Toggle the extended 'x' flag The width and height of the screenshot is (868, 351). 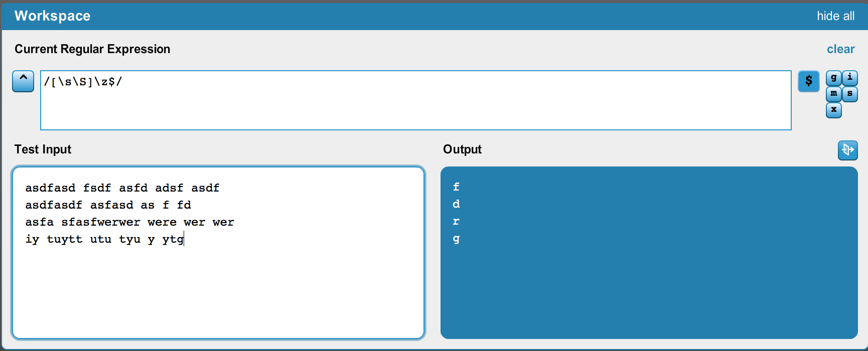[x=833, y=110]
